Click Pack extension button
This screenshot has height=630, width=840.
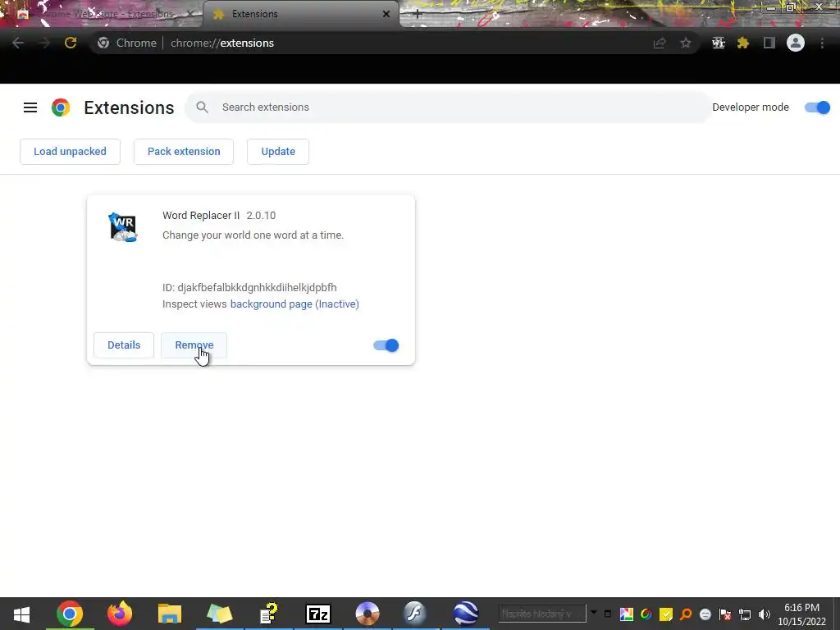(184, 152)
